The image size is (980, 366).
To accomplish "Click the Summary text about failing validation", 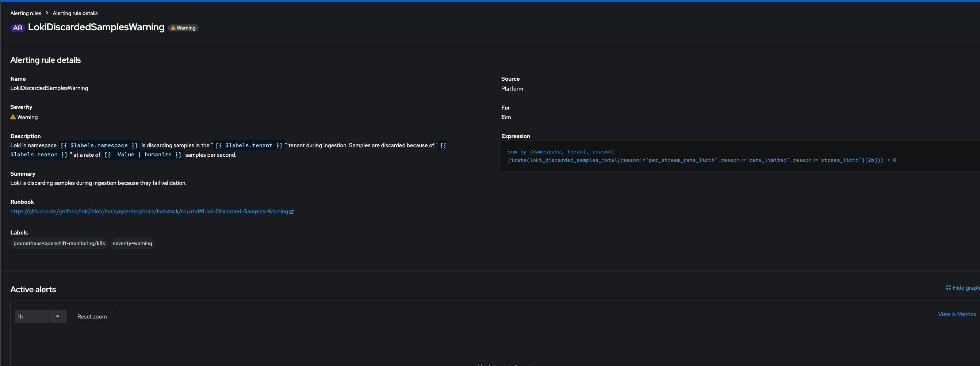I will 99,183.
